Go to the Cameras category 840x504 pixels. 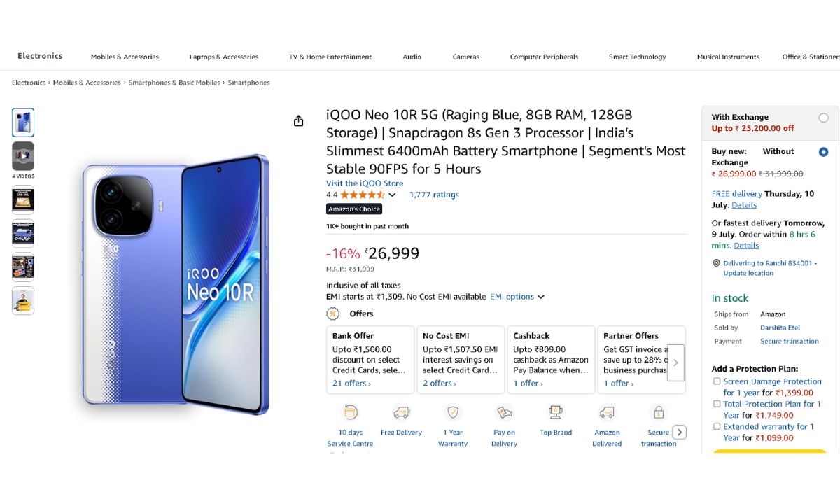(x=465, y=57)
